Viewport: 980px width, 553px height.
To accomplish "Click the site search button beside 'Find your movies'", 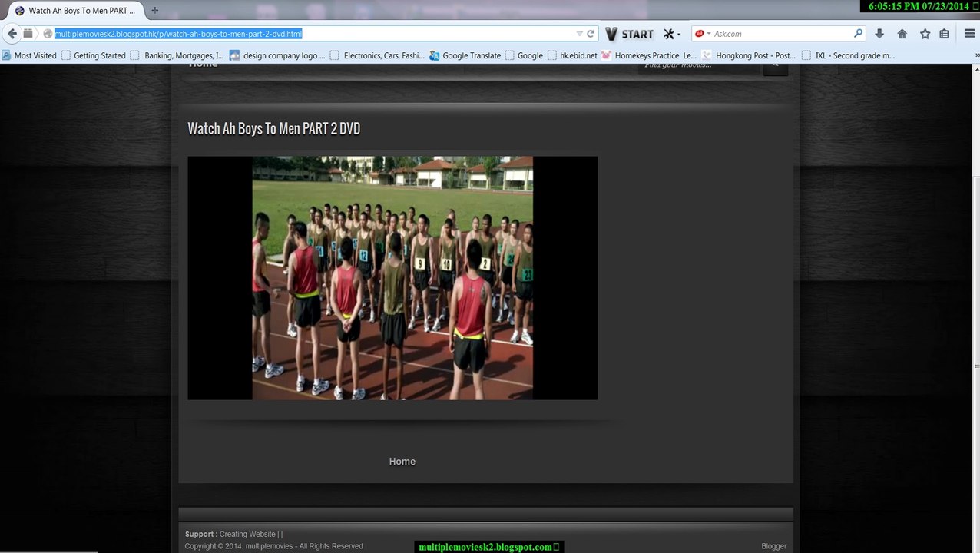I will [x=776, y=68].
